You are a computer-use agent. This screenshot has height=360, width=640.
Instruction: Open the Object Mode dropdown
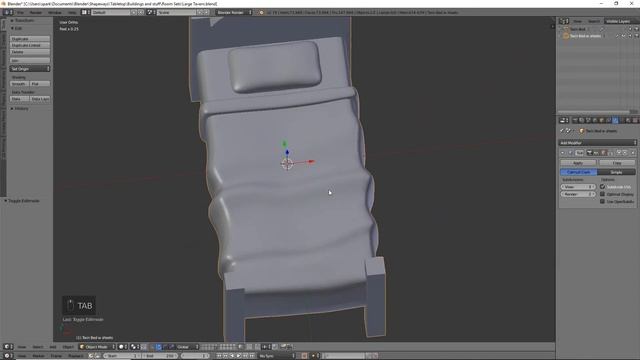coord(97,347)
